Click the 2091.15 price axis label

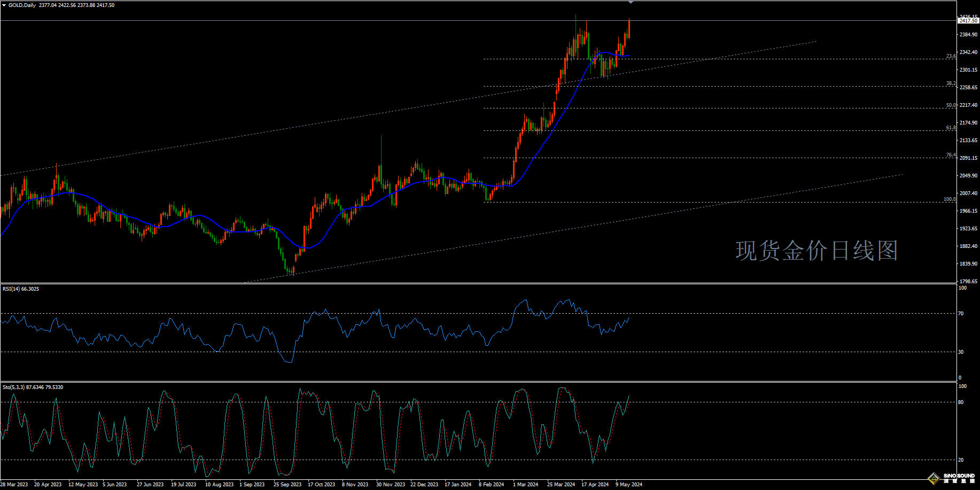pyautogui.click(x=968, y=158)
